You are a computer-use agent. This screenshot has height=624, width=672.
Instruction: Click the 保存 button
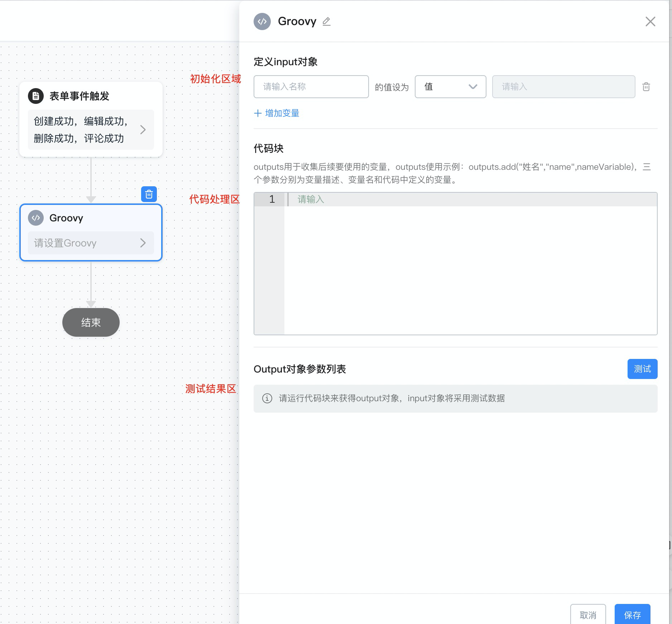click(x=632, y=615)
